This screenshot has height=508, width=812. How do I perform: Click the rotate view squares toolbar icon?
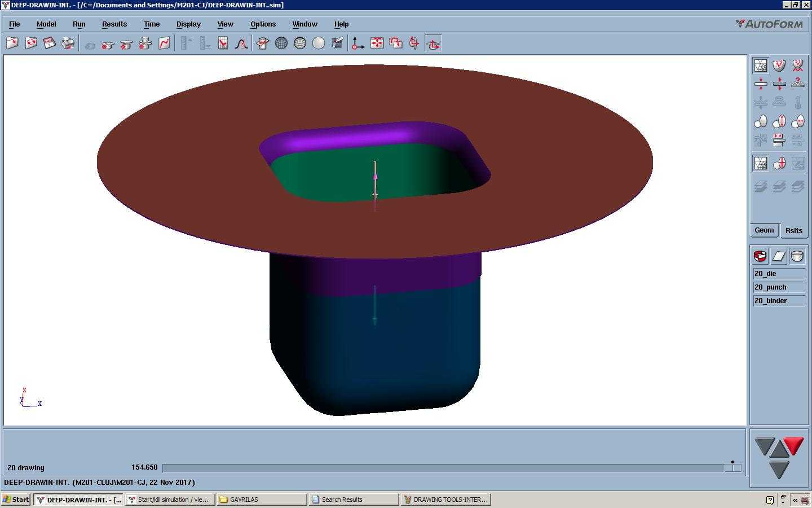coord(396,43)
